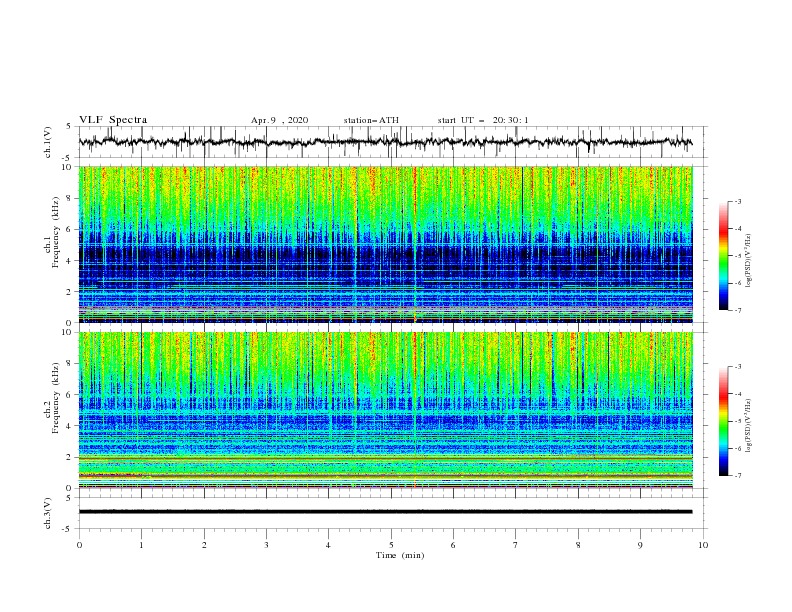Click the "ch.1(V)" axis label
792x612 pixels.
(48, 142)
